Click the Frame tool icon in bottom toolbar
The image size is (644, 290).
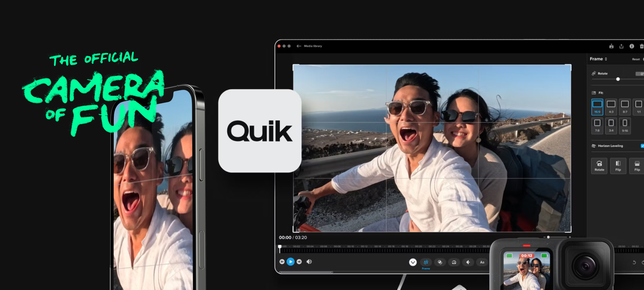(x=426, y=262)
